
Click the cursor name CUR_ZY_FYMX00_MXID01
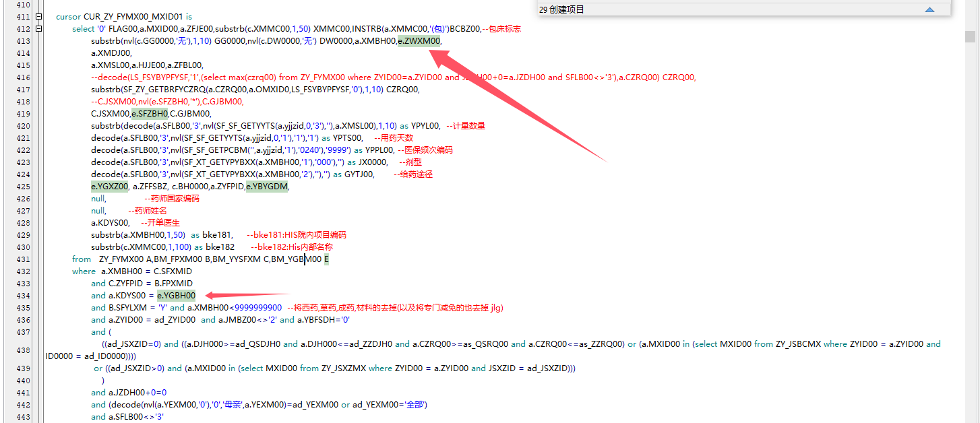click(x=135, y=16)
